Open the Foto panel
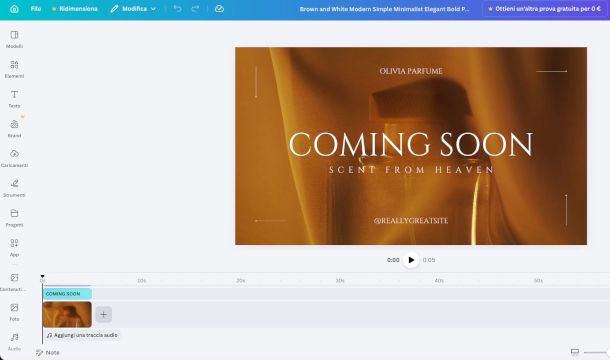 pos(14,313)
